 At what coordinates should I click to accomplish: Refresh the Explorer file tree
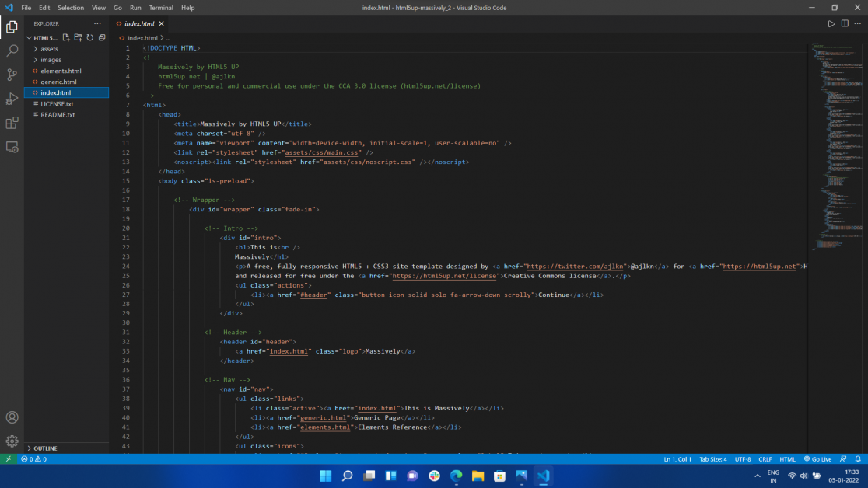[89, 37]
